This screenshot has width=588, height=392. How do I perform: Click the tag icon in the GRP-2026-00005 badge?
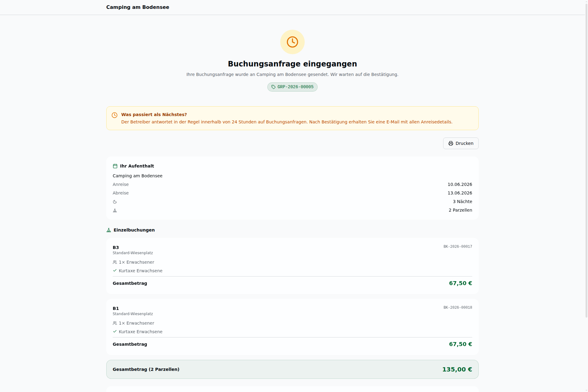(x=273, y=87)
